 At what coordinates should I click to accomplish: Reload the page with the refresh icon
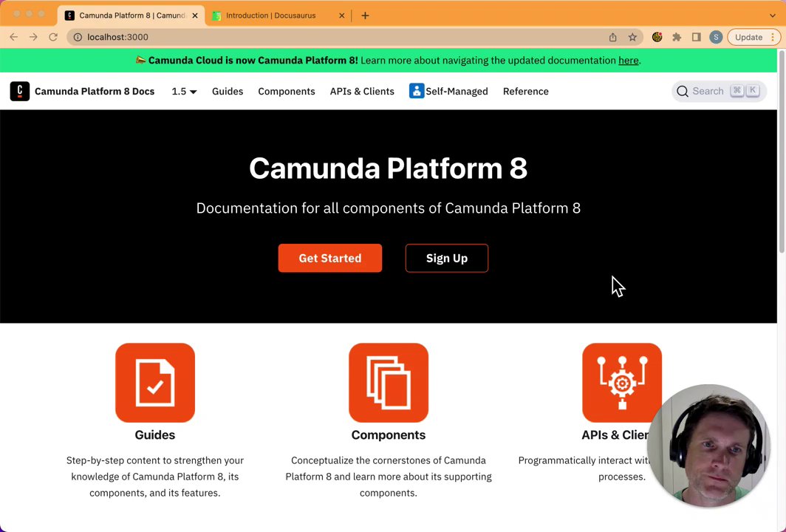point(53,37)
